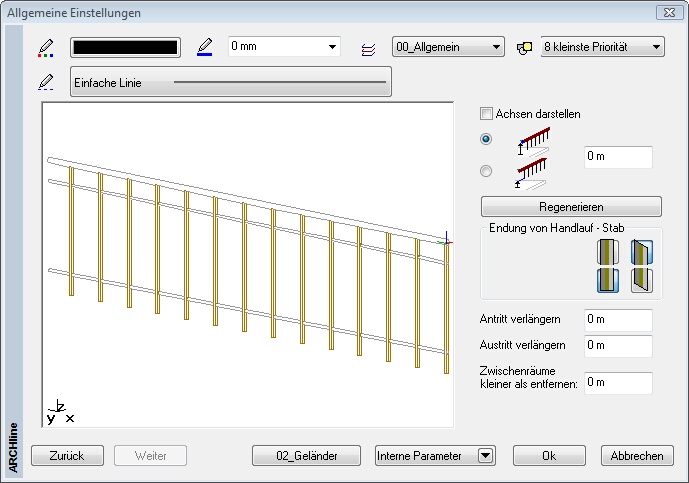Select the first railing height radio button

click(486, 139)
